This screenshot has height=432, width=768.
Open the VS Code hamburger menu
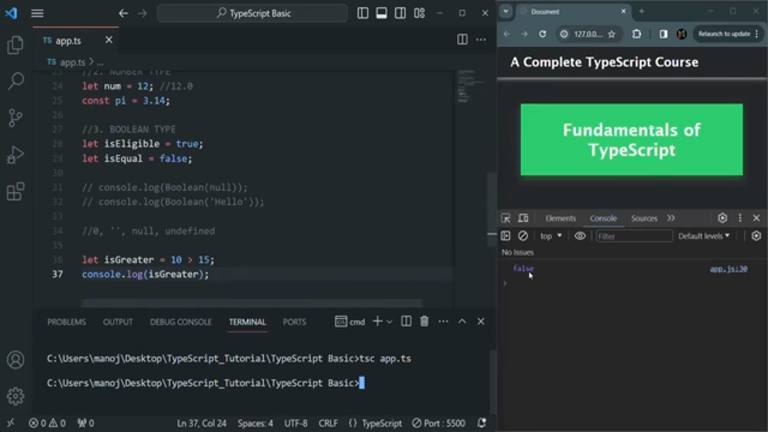click(37, 13)
